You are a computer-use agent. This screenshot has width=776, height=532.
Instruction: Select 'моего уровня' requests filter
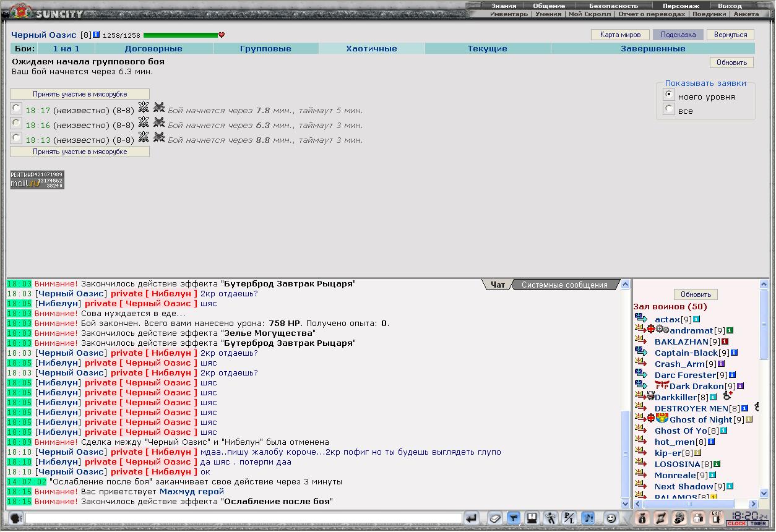(x=668, y=95)
